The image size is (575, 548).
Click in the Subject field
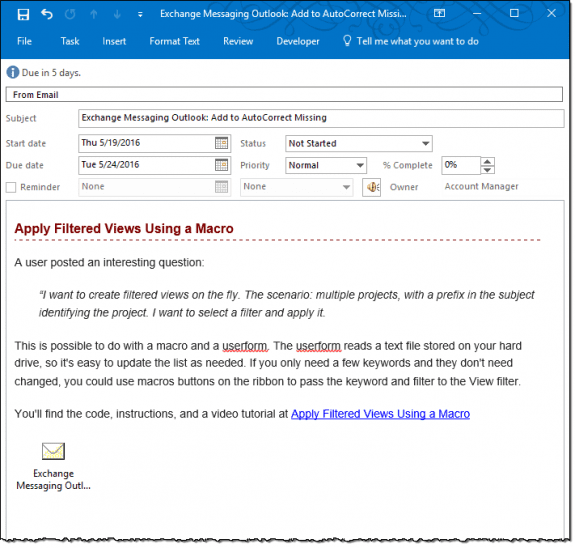[x=321, y=118]
